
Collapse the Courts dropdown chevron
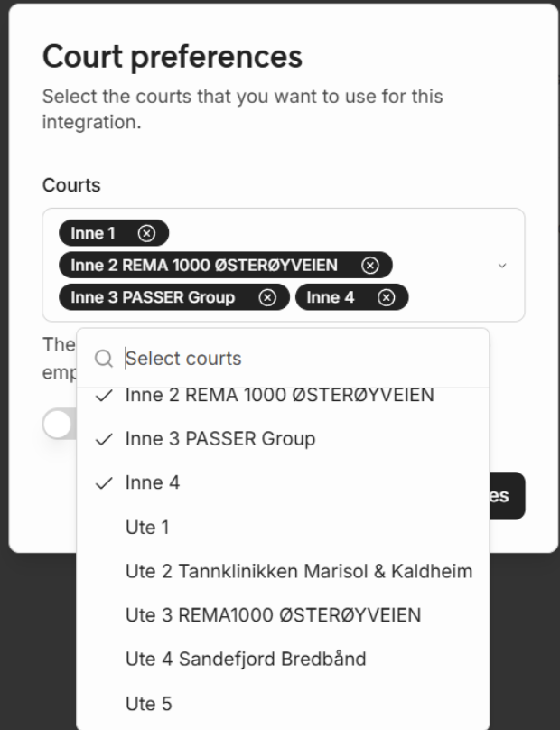tap(503, 266)
